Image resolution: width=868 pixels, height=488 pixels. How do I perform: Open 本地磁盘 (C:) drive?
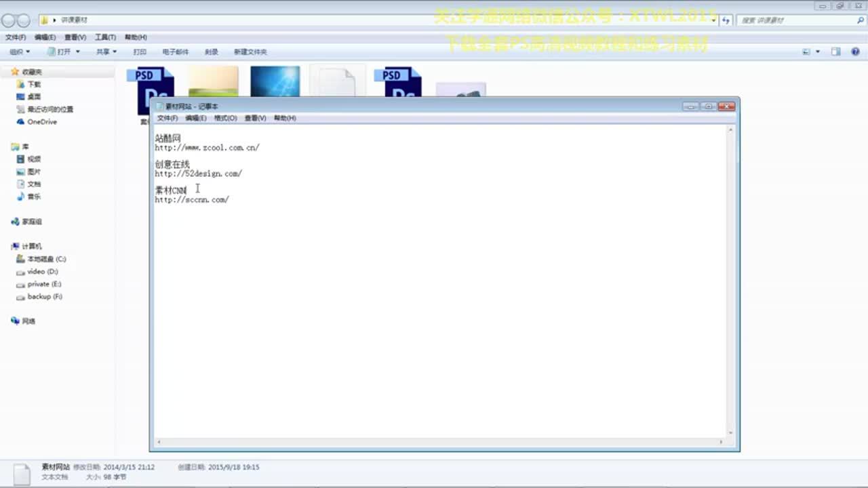point(41,259)
